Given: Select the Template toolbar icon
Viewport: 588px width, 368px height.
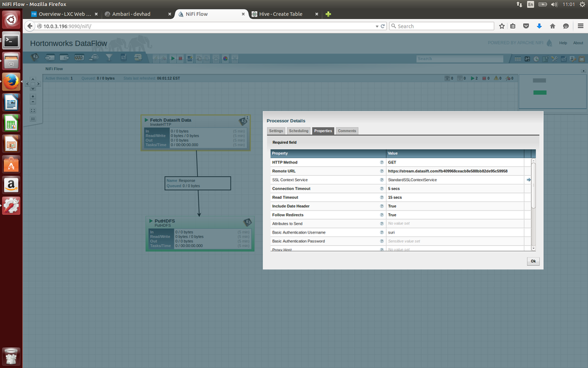Looking at the screenshot, I should (x=123, y=57).
